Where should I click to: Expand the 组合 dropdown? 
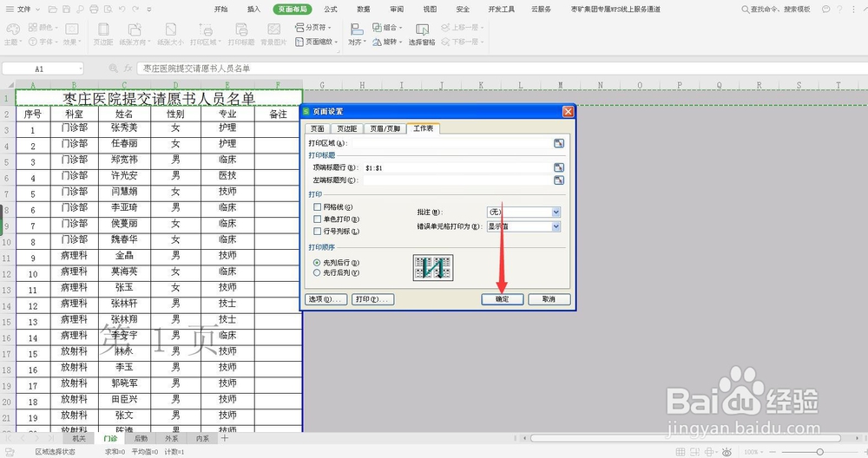(400, 27)
